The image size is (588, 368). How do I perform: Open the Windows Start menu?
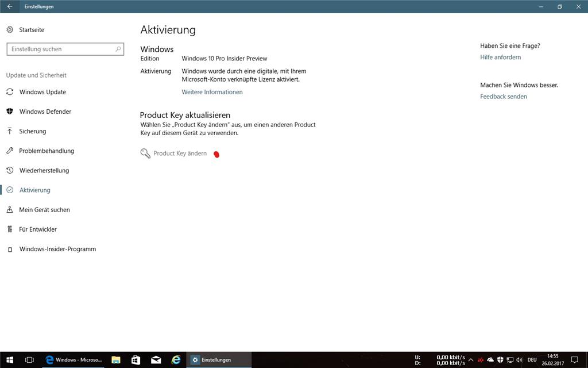pyautogui.click(x=10, y=360)
